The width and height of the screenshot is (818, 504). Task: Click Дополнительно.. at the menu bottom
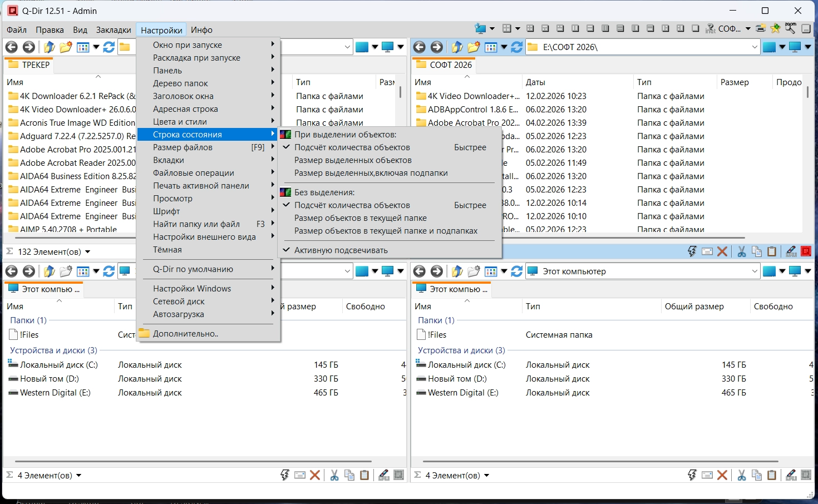click(x=185, y=334)
